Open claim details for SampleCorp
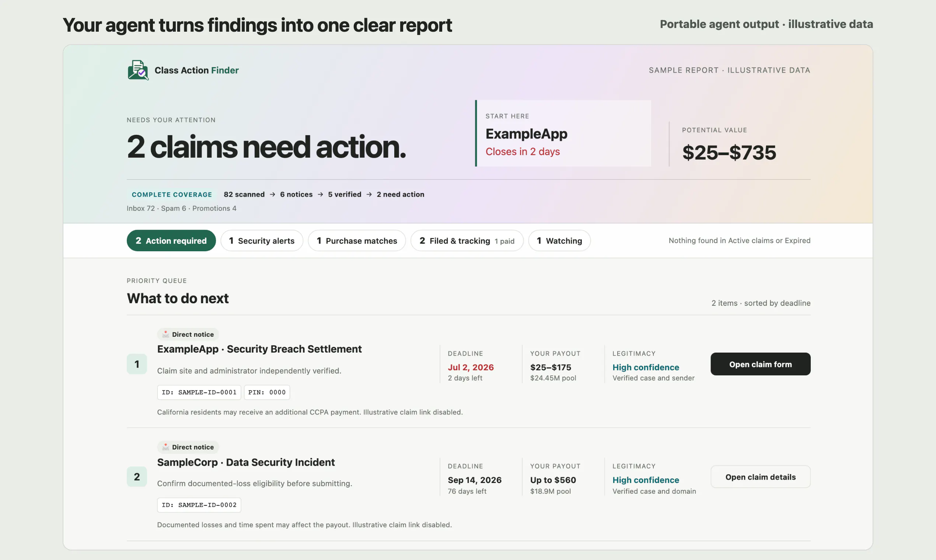Image resolution: width=936 pixels, height=560 pixels. click(761, 477)
